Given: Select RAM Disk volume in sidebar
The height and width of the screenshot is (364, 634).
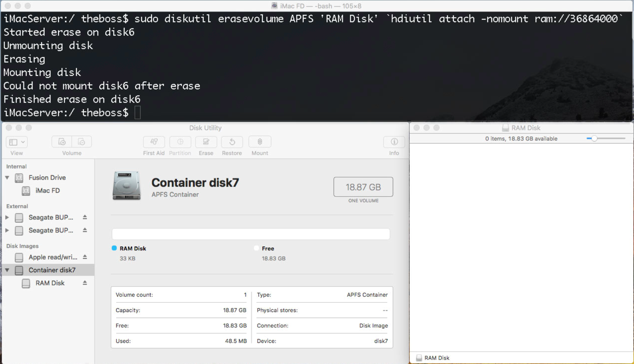Looking at the screenshot, I should (50, 283).
